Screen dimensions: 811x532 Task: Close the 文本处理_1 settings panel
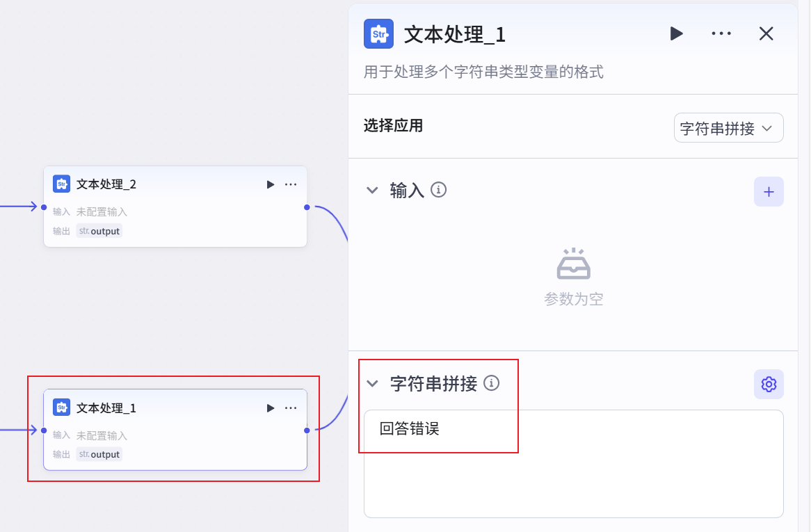coord(766,33)
